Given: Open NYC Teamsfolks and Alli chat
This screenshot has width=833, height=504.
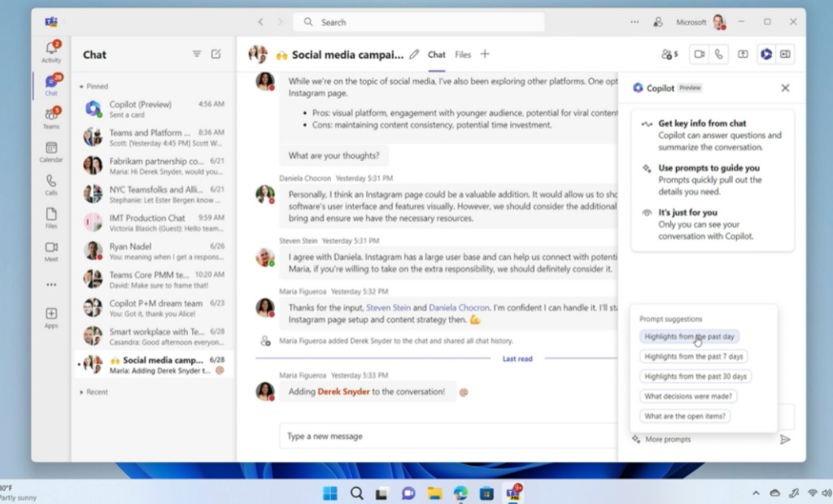Looking at the screenshot, I should 154,193.
